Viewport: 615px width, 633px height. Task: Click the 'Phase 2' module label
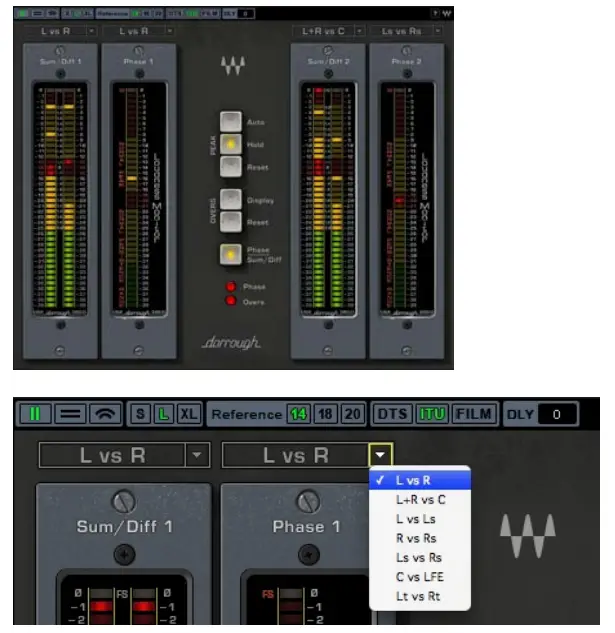click(406, 61)
